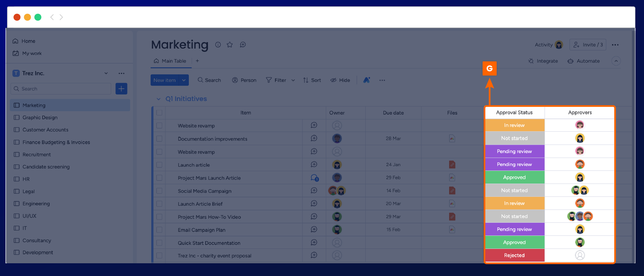Viewport: 644px width, 276px height.
Task: Open board discussion icon beside the title
Action: click(243, 45)
